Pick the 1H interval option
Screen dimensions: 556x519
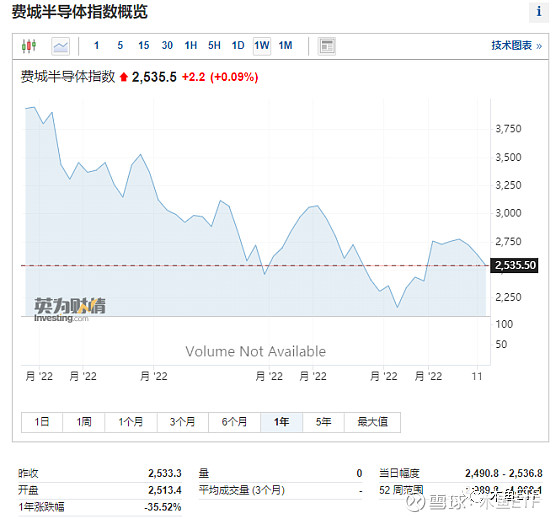tap(191, 45)
